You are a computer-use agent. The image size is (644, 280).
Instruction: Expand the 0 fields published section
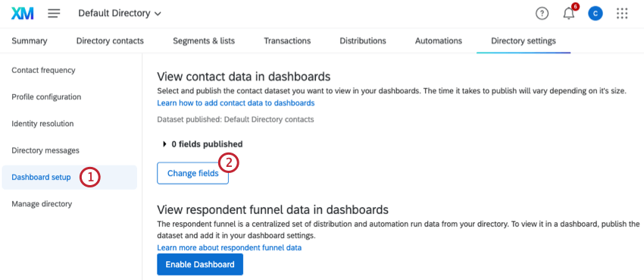click(202, 144)
